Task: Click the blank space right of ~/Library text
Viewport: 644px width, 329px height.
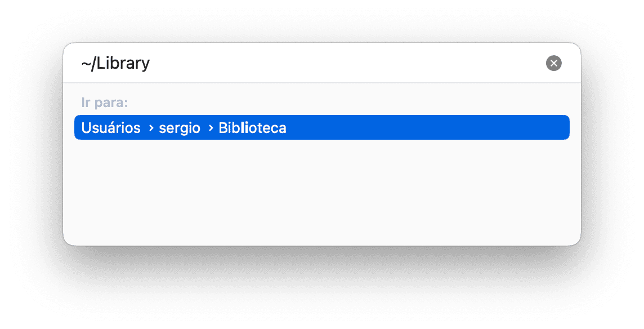Action: click(345, 63)
